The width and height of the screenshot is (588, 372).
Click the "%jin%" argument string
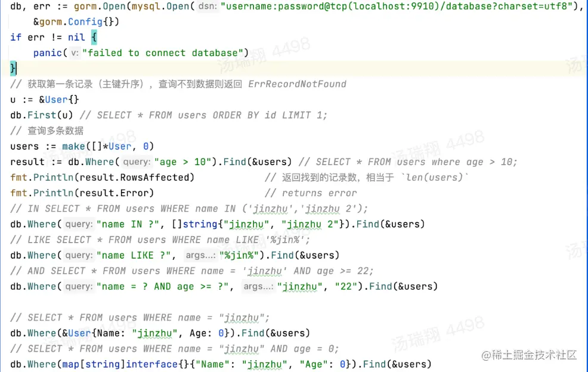pos(239,255)
